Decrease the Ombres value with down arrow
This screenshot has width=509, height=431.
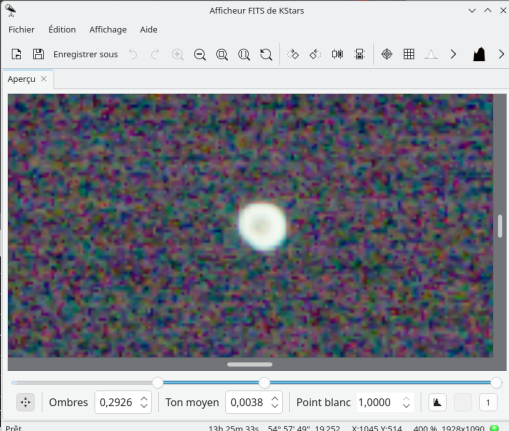144,406
